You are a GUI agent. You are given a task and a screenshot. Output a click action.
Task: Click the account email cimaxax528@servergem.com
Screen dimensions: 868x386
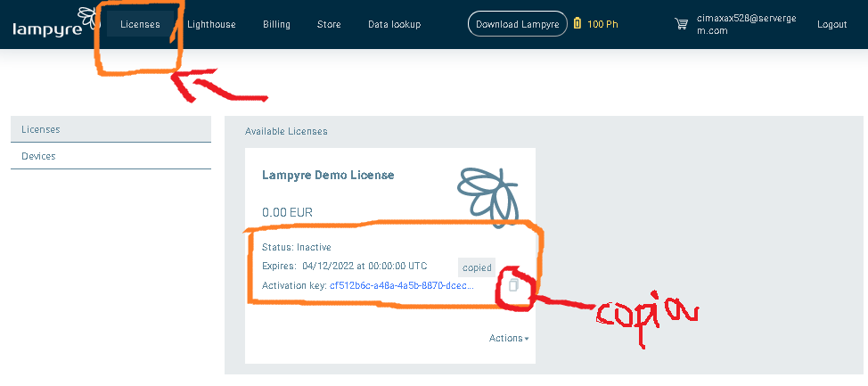tap(746, 24)
